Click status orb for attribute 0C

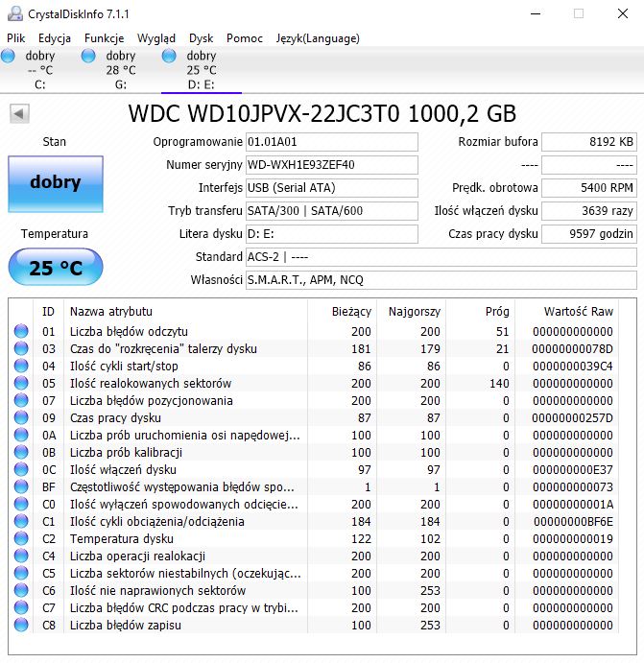pyautogui.click(x=21, y=470)
